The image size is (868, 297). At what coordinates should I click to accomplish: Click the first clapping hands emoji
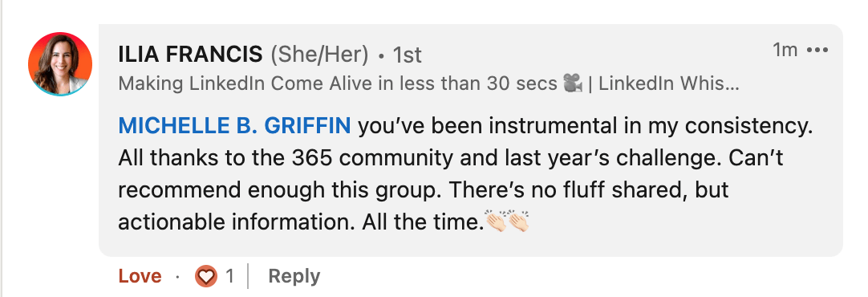pyautogui.click(x=496, y=221)
